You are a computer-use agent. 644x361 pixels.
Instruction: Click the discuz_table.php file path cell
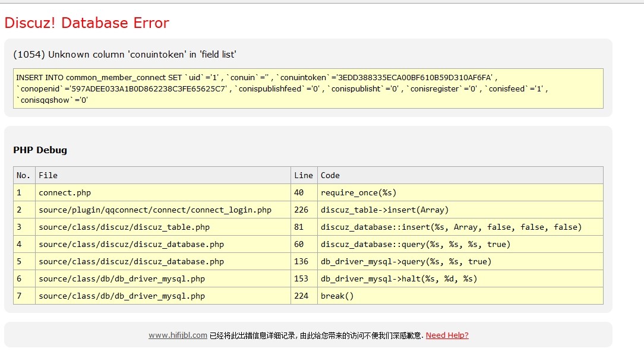(124, 227)
